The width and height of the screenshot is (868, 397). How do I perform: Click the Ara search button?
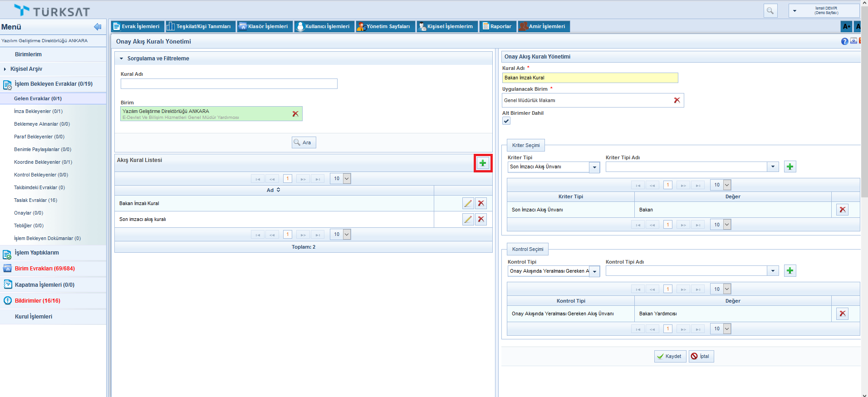pyautogui.click(x=304, y=142)
